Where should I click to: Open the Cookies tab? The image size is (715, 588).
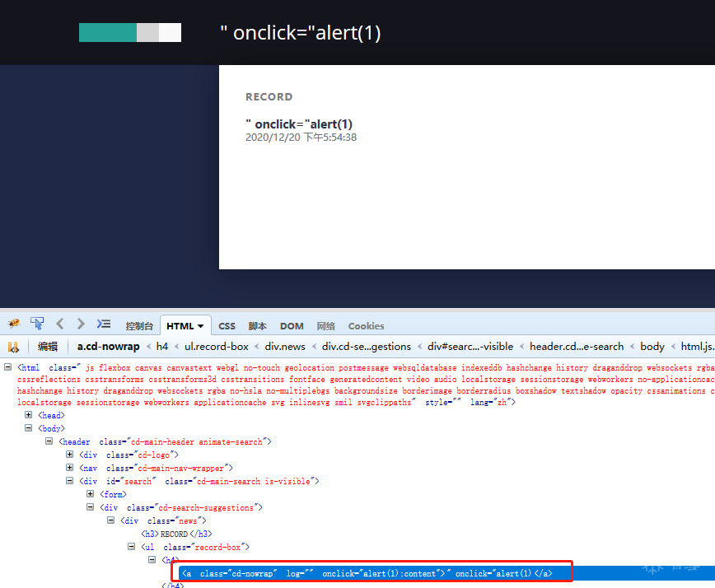click(366, 326)
